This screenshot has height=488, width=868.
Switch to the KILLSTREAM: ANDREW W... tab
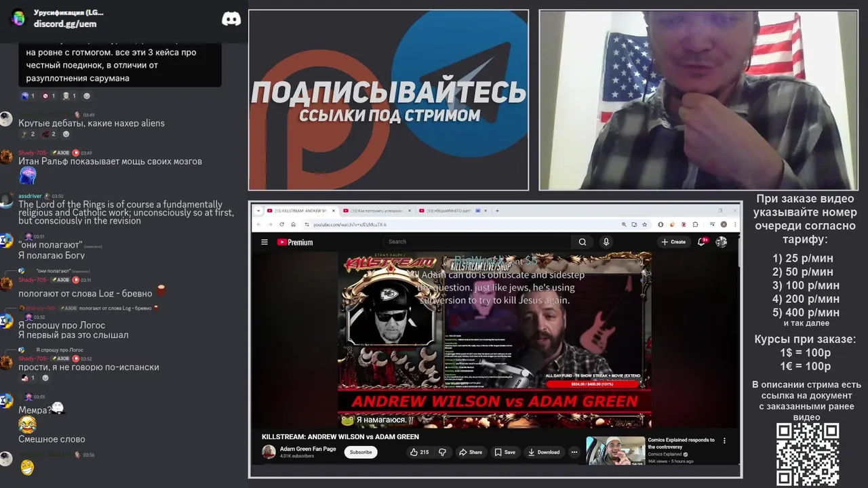tap(300, 211)
